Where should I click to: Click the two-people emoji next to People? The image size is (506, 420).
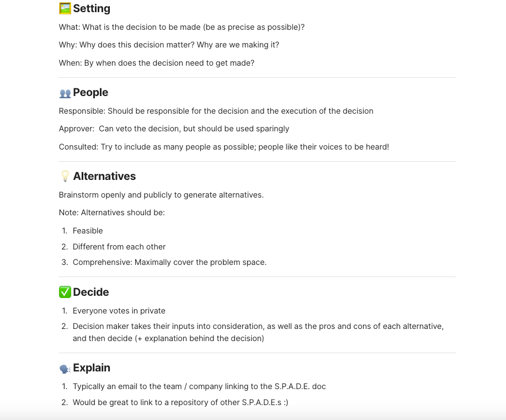tap(65, 93)
